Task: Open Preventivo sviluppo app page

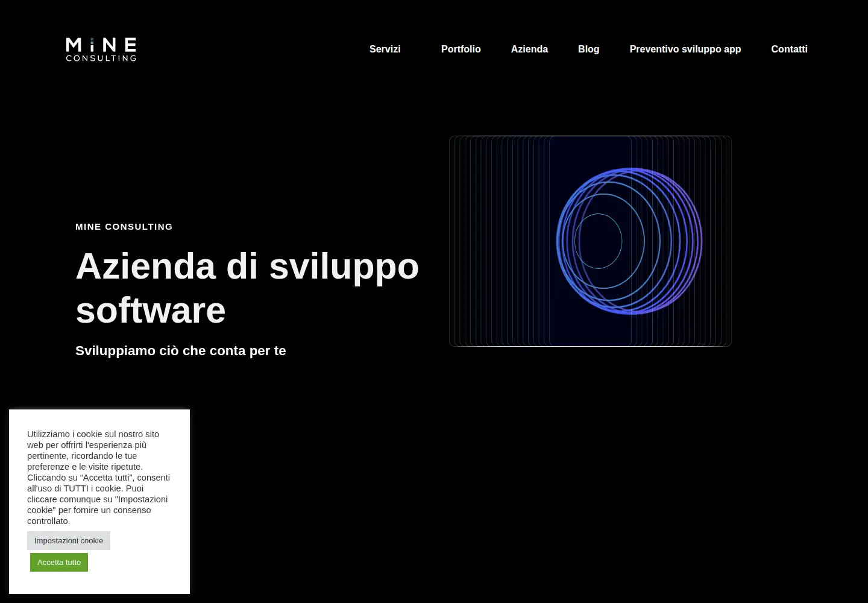Action: tap(685, 49)
